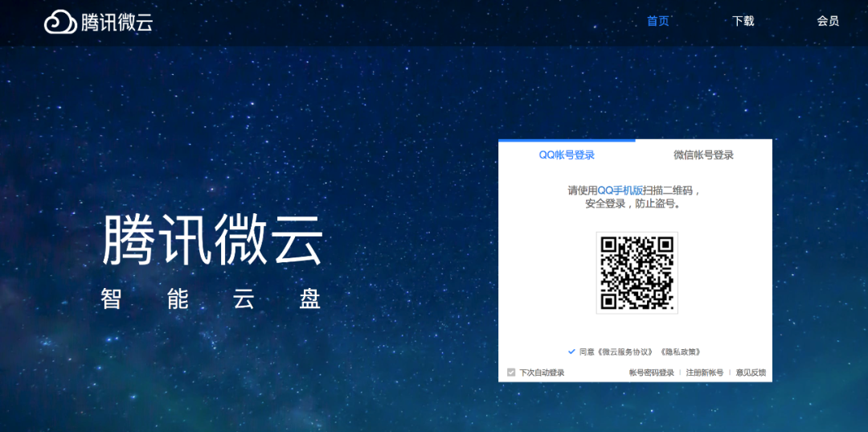Click the Tencent Weiyun cloud logo icon
The width and height of the screenshot is (868, 432).
[x=60, y=23]
